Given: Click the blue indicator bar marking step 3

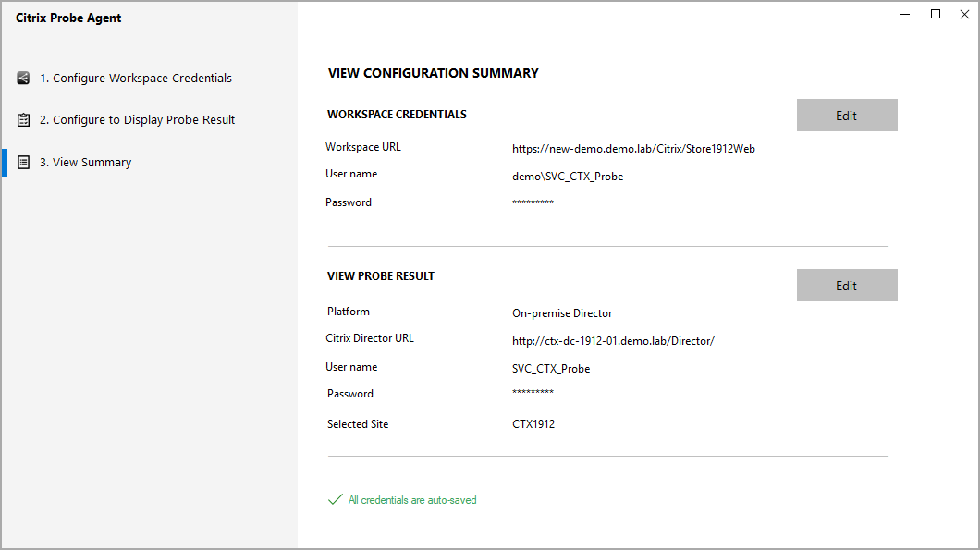Looking at the screenshot, I should click(x=6, y=162).
